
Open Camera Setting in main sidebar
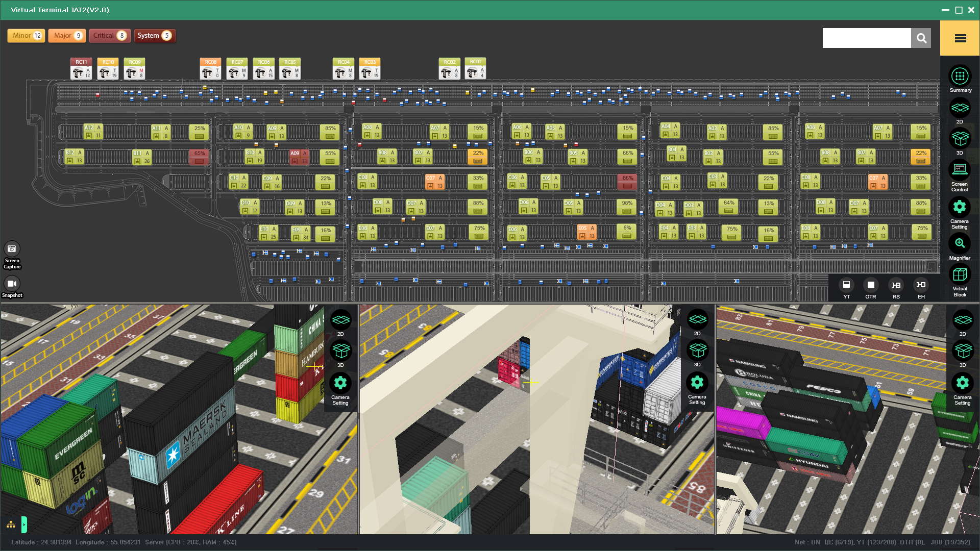tap(960, 207)
